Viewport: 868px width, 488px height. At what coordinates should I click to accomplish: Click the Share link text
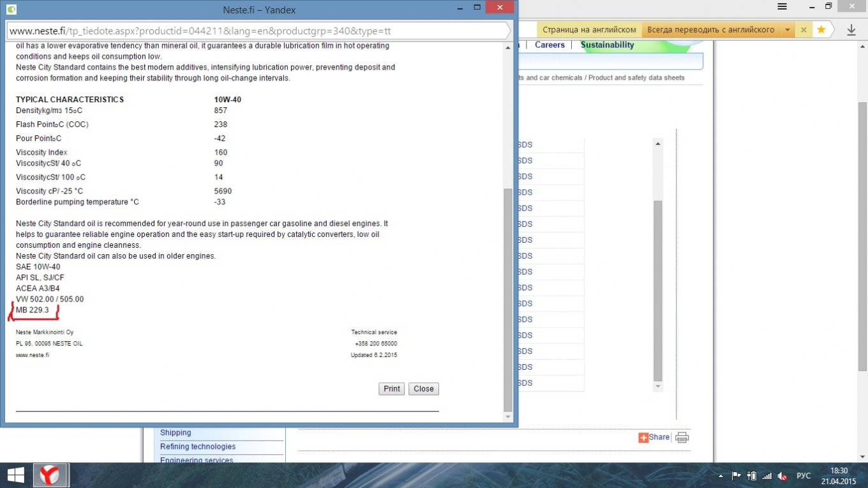[x=659, y=438]
